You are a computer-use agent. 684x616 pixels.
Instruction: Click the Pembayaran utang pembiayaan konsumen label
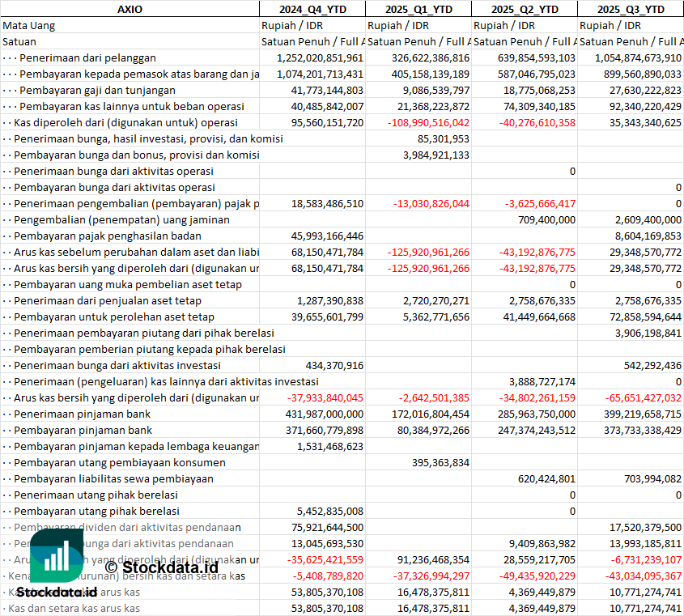pyautogui.click(x=120, y=462)
